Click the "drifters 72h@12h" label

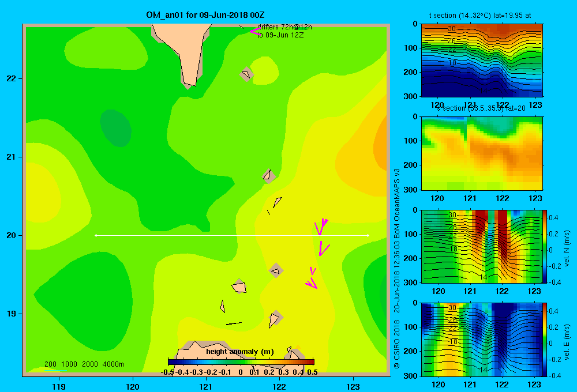click(284, 27)
